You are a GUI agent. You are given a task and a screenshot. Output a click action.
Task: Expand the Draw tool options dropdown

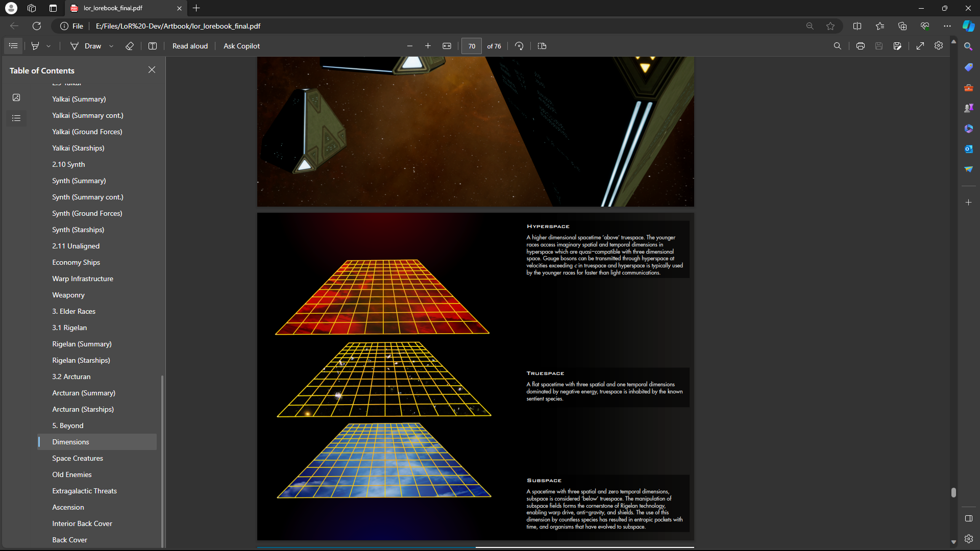111,46
